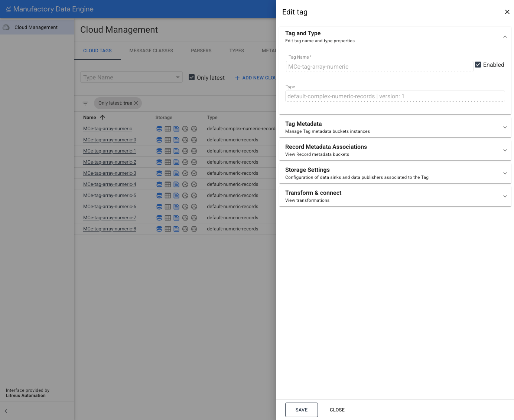The height and width of the screenshot is (420, 514).
Task: Expand the Transform & connect section
Action: coord(505,196)
